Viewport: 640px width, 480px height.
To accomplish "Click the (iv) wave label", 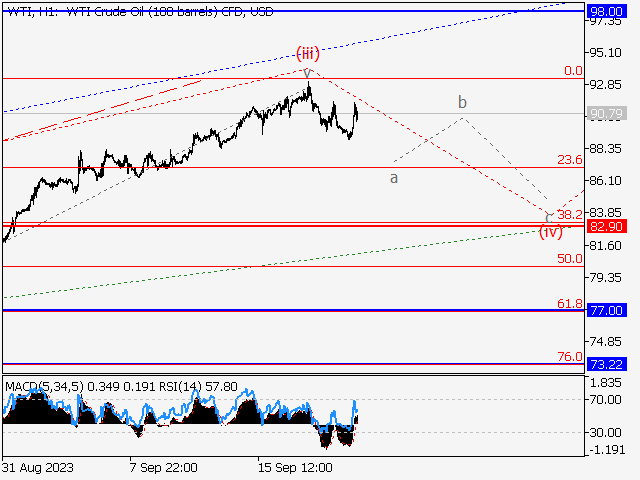I will pyautogui.click(x=551, y=232).
